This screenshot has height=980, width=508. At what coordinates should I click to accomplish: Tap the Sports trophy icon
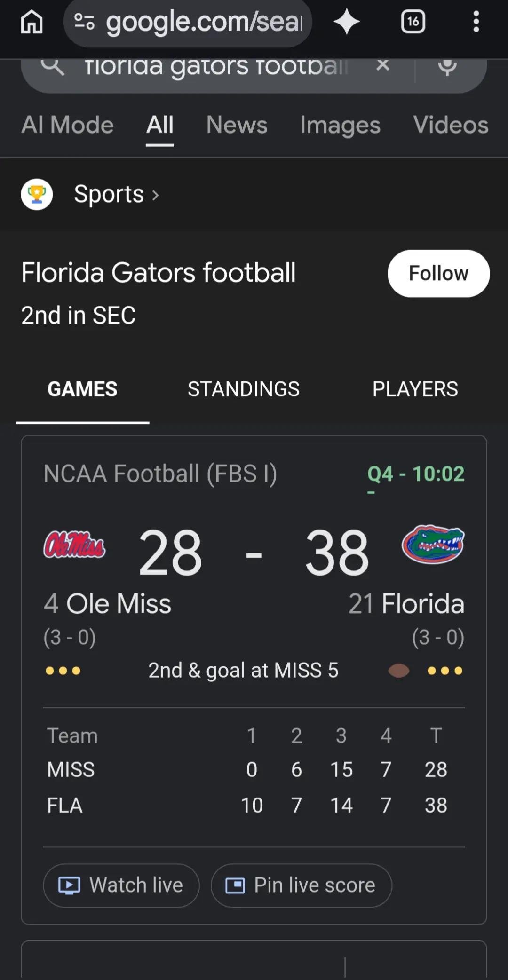click(37, 194)
